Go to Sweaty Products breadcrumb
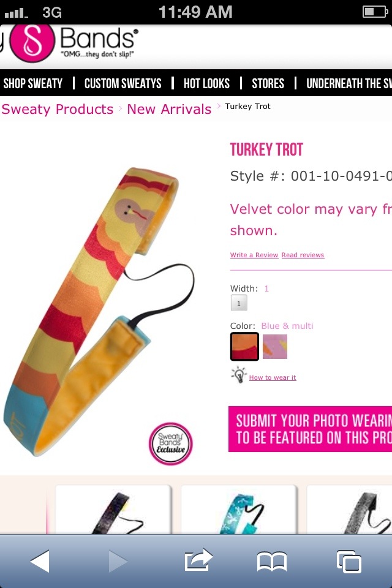This screenshot has width=392, height=588. pyautogui.click(x=58, y=109)
